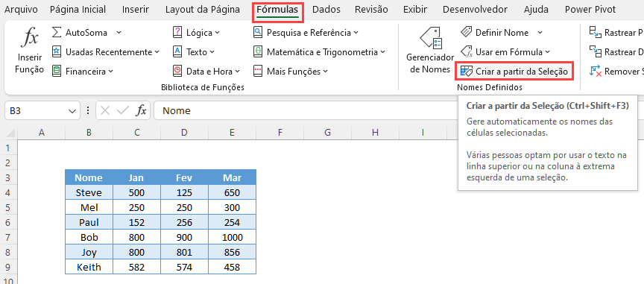Click the Usar em Fórmula icon
Image resolution: width=644 pixels, height=284 pixels.
click(466, 51)
